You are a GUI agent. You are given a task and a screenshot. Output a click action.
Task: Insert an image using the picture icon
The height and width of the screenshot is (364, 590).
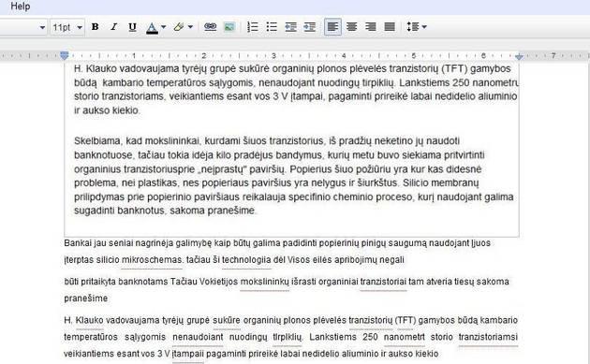tap(229, 27)
